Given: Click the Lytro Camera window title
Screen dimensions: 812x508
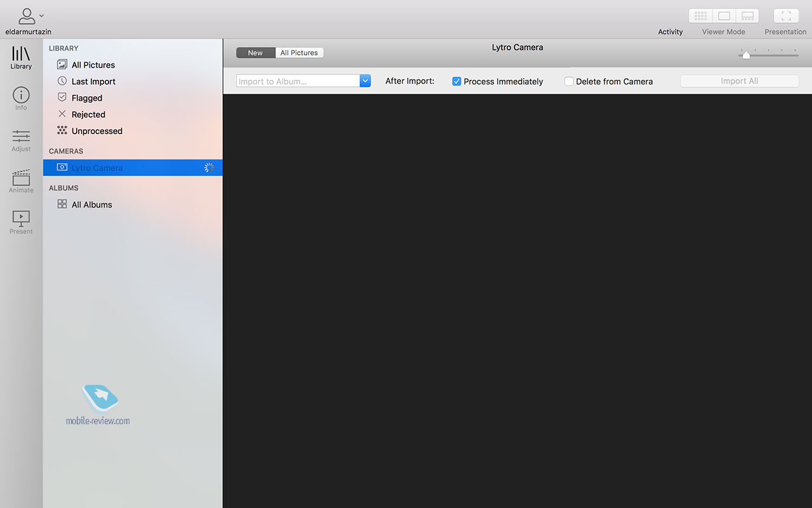Looking at the screenshot, I should [518, 47].
